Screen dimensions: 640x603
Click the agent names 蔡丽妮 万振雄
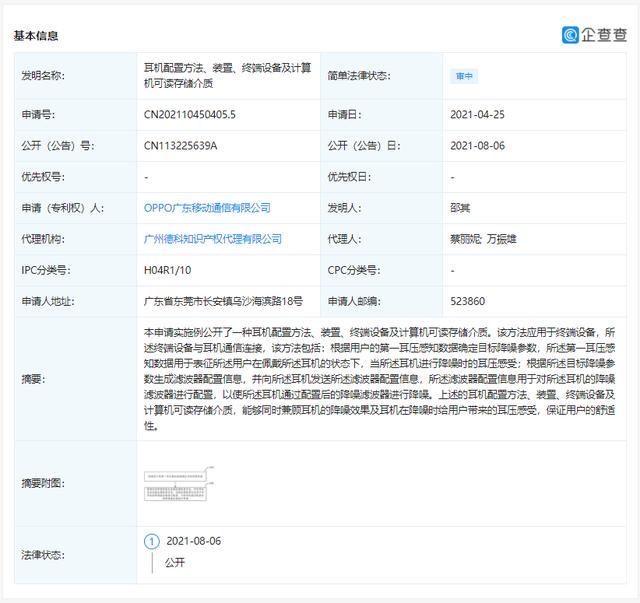[483, 239]
